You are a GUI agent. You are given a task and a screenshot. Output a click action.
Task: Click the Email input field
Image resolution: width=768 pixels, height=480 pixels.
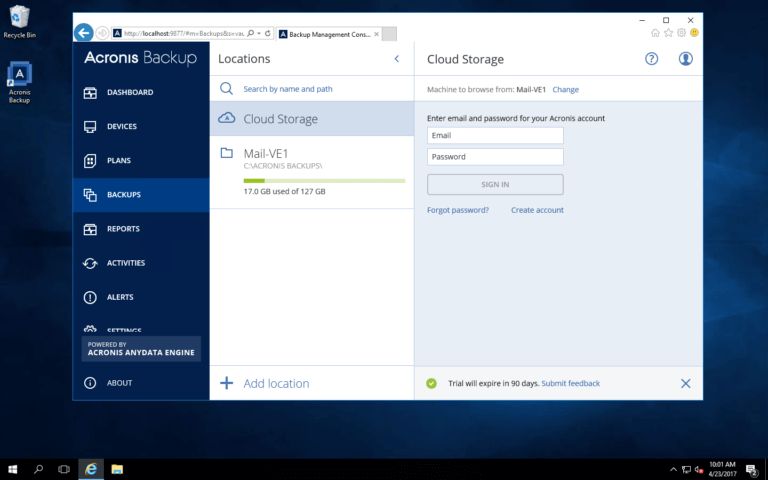click(x=495, y=136)
